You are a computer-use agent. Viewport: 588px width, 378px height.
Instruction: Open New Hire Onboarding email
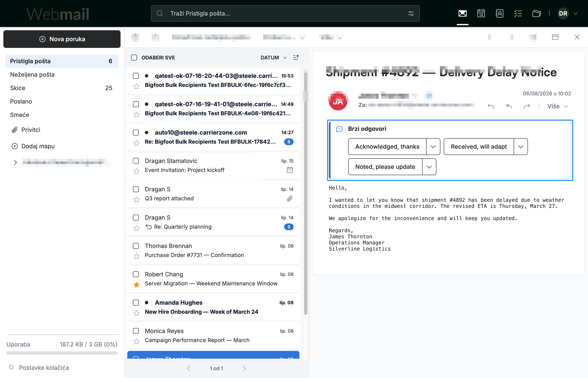click(x=213, y=307)
